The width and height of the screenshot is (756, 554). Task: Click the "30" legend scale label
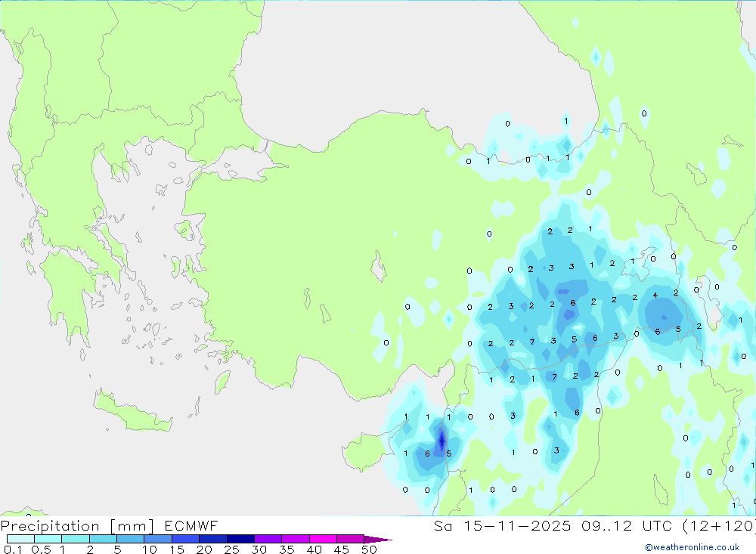(259, 549)
